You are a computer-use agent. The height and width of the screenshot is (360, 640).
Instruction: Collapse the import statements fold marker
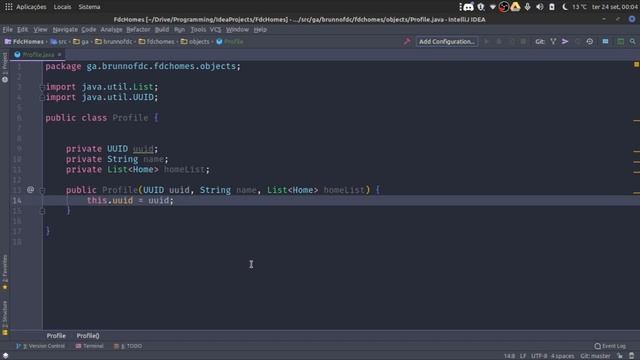pos(42,87)
